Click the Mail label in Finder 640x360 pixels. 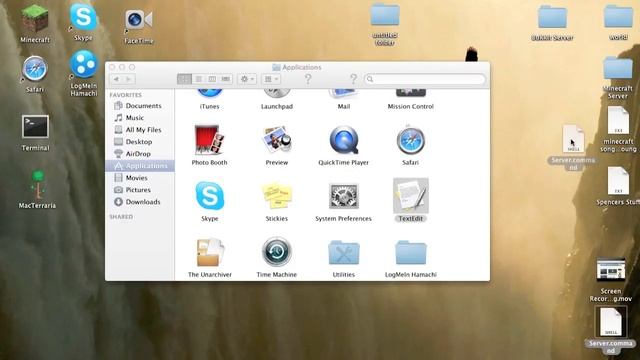tap(344, 107)
